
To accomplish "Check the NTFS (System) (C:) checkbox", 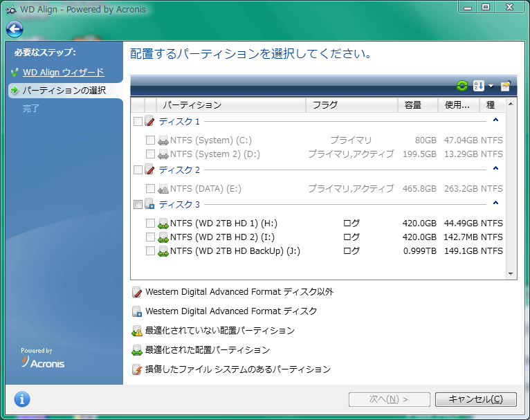I will 150,140.
